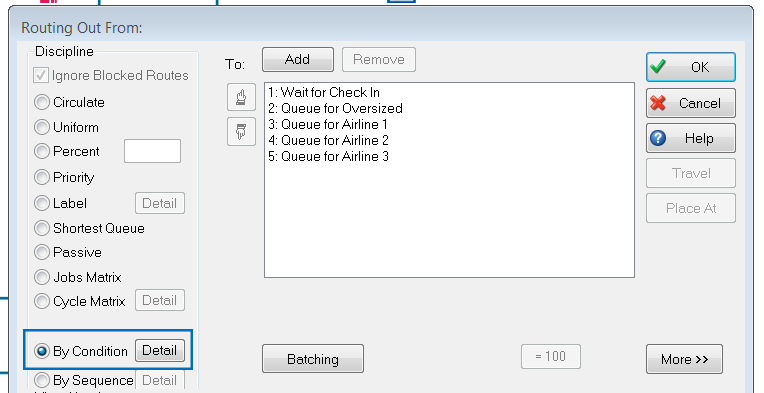Highlight Queue for Airline 2 entry
This screenshot has height=393, width=764.
pos(328,140)
